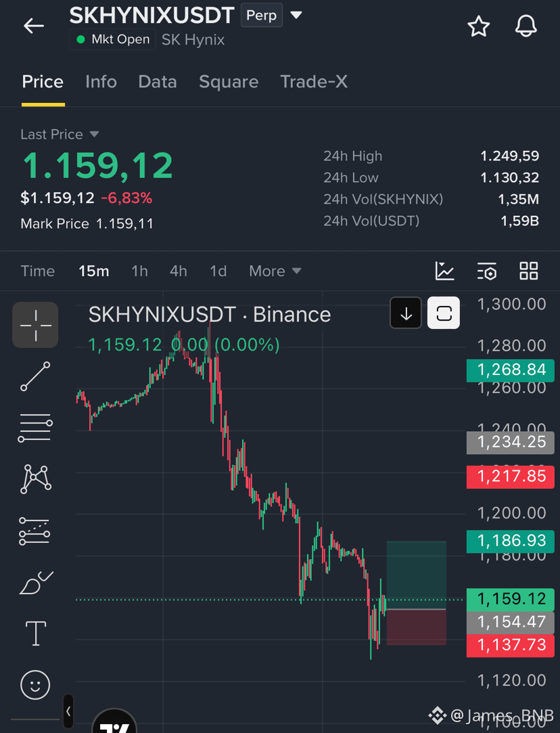Expand the More intervals dropdown
This screenshot has height=733, width=560.
pos(275,271)
